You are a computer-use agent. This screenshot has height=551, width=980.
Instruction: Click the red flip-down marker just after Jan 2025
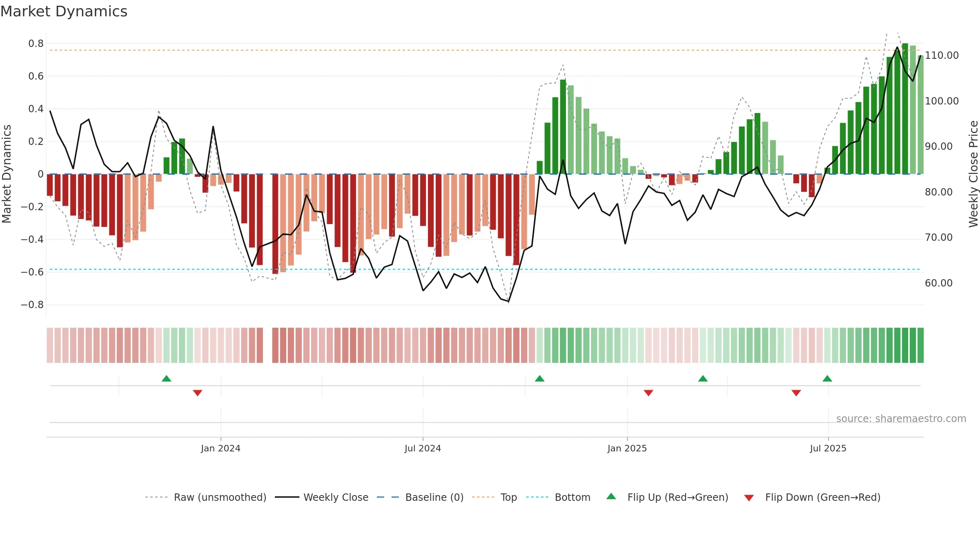(648, 393)
